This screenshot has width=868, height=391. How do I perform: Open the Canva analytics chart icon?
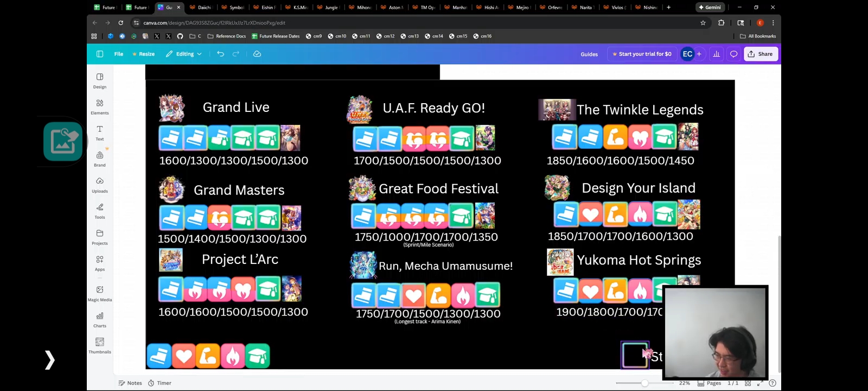click(717, 54)
